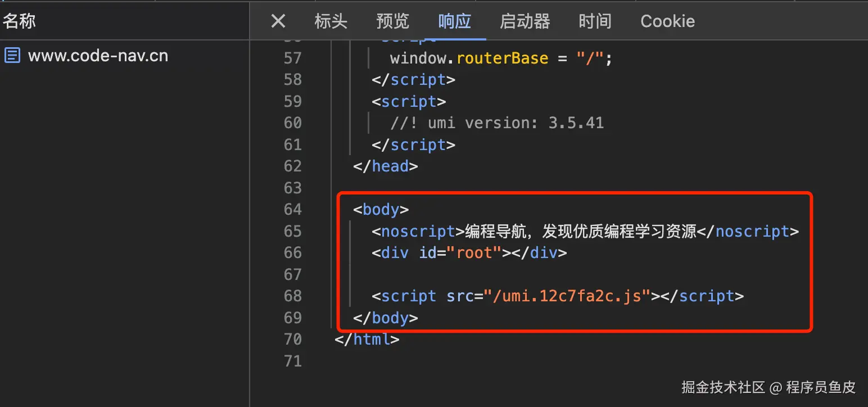Click the routerBase property on line 57
The height and width of the screenshot is (407, 868).
click(x=502, y=58)
